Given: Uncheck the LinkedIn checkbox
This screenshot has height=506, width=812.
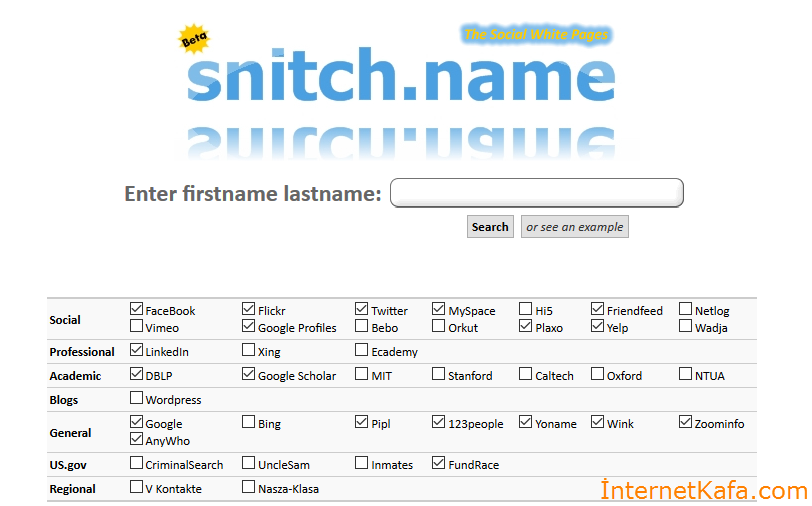Looking at the screenshot, I should coord(136,350).
